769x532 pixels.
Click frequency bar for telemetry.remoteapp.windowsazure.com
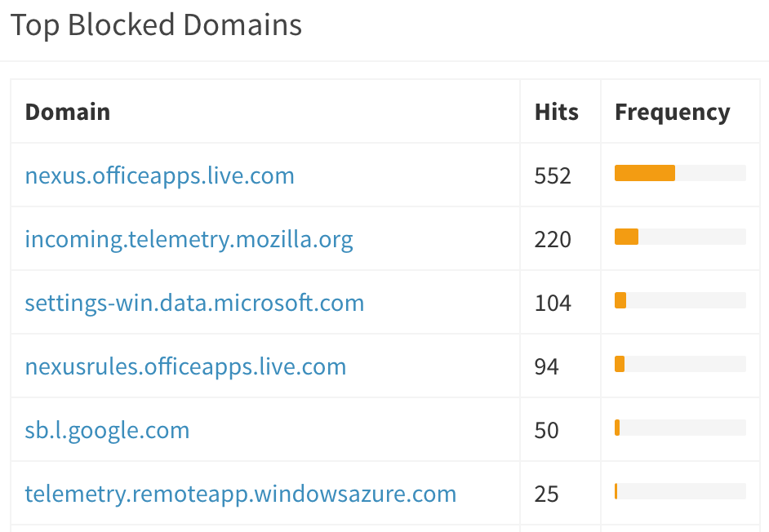point(679,491)
